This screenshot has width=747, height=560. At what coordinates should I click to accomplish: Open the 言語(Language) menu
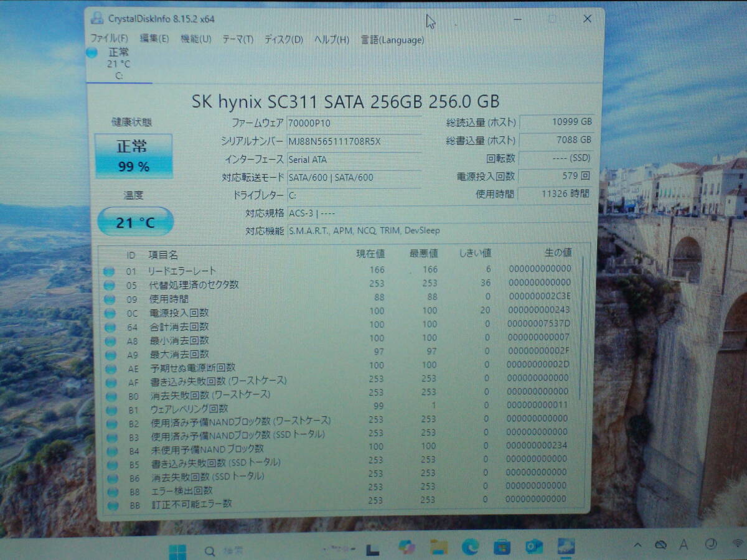point(393,40)
